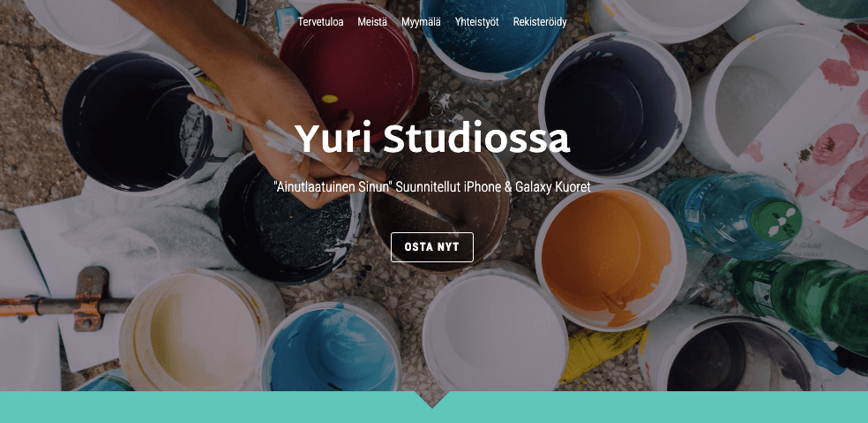
Task: Go to the Meistä page
Action: pyautogui.click(x=372, y=22)
